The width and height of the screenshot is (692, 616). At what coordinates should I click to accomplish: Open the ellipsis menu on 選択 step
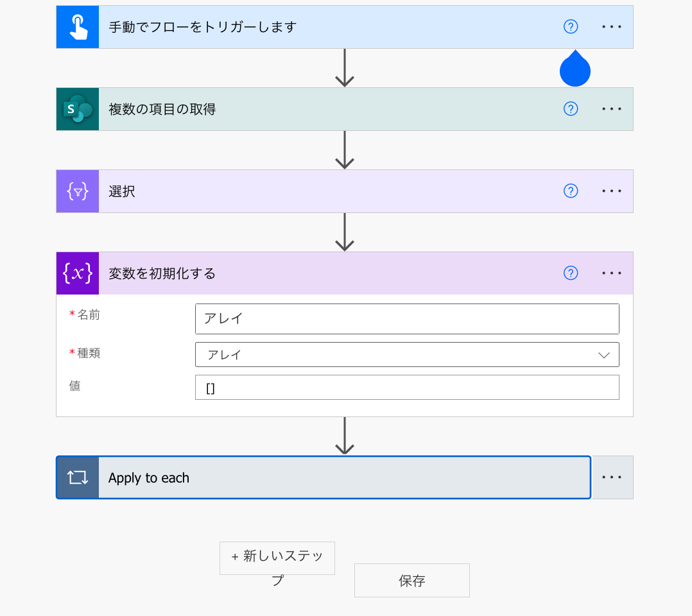[611, 191]
